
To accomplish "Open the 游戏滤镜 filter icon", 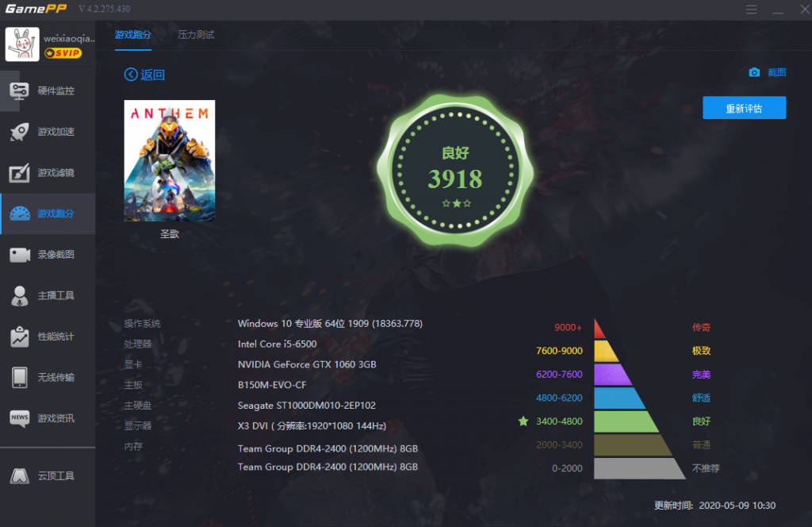I will [x=19, y=172].
